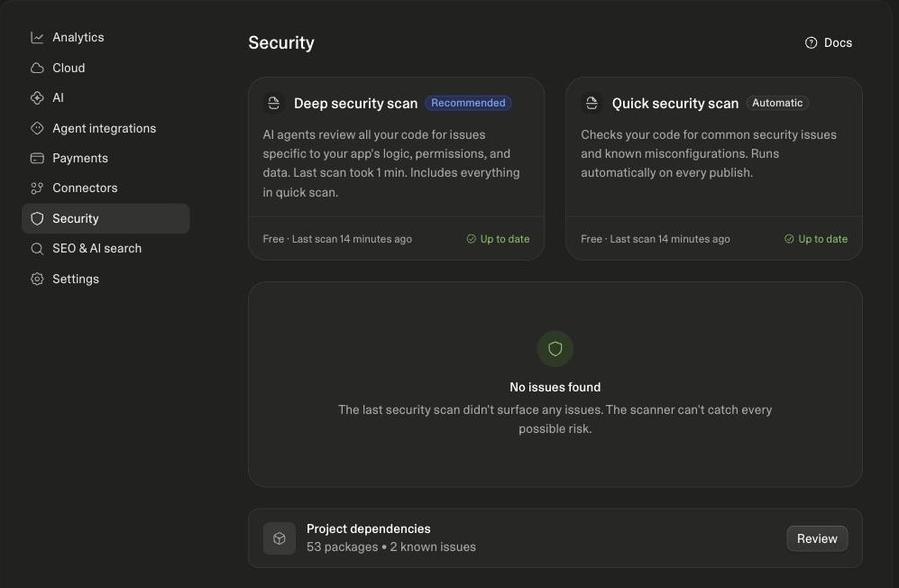Click the Project dependencies title

369,528
